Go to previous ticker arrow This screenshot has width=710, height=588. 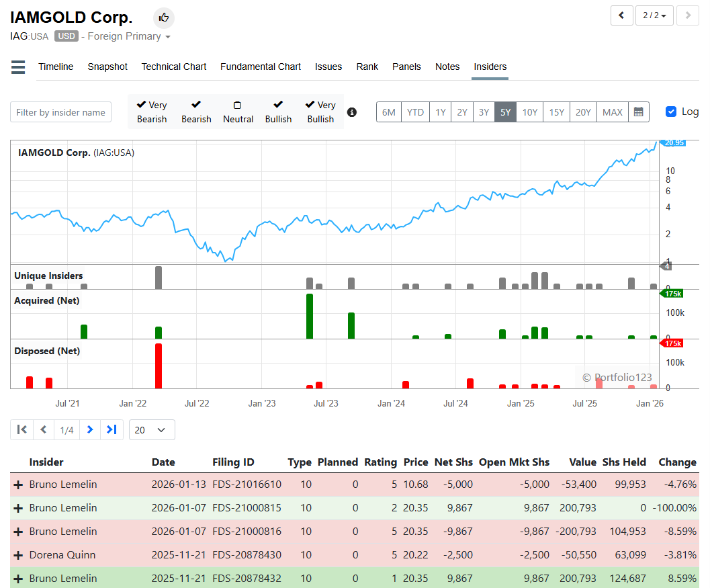[x=622, y=15]
